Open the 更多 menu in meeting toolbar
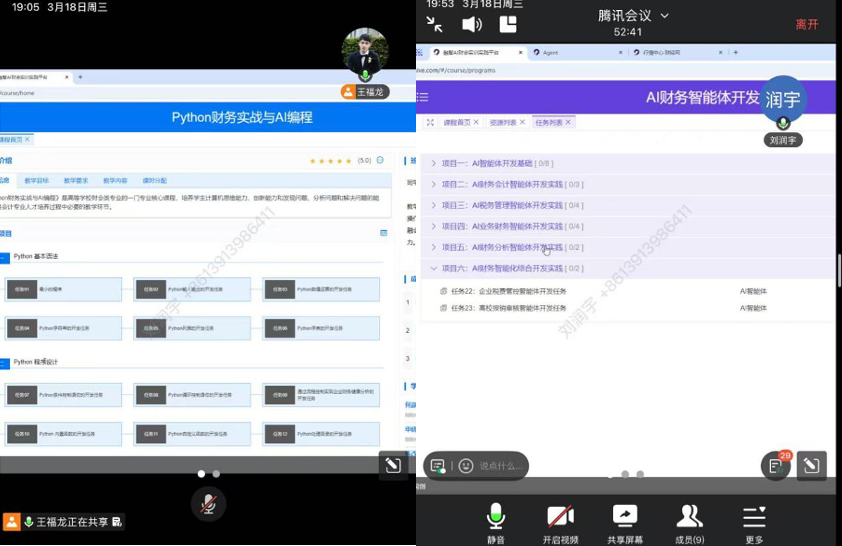The width and height of the screenshot is (842, 546). click(x=754, y=522)
